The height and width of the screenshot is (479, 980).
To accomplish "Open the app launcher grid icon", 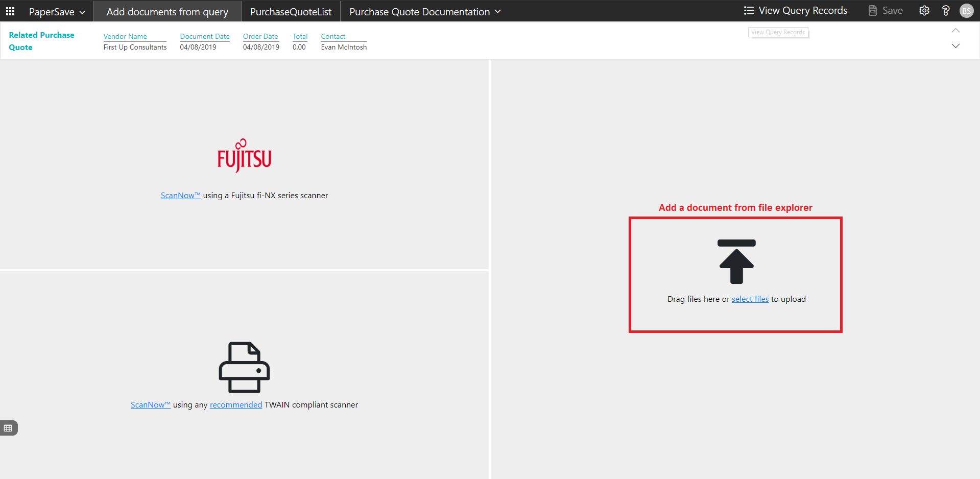I will click(x=10, y=11).
